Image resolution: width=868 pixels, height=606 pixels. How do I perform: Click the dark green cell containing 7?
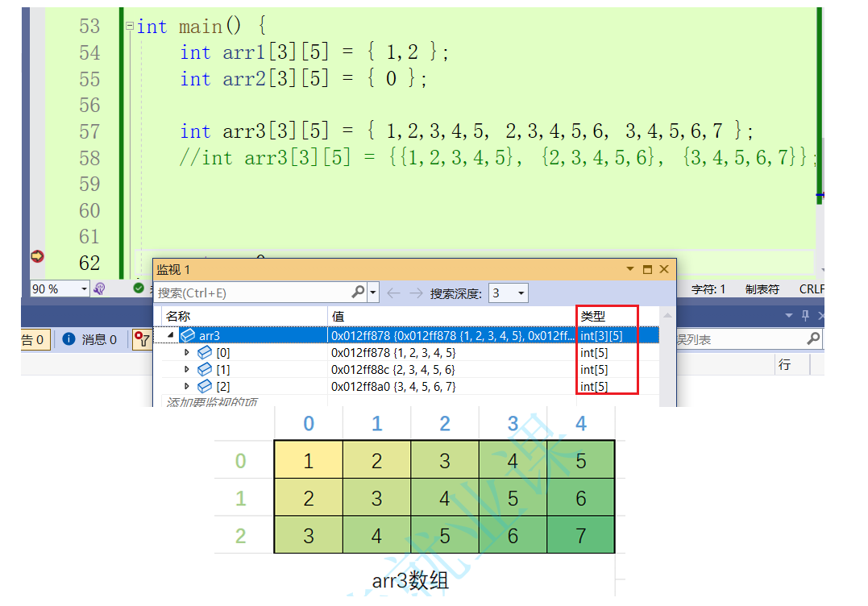coord(581,535)
